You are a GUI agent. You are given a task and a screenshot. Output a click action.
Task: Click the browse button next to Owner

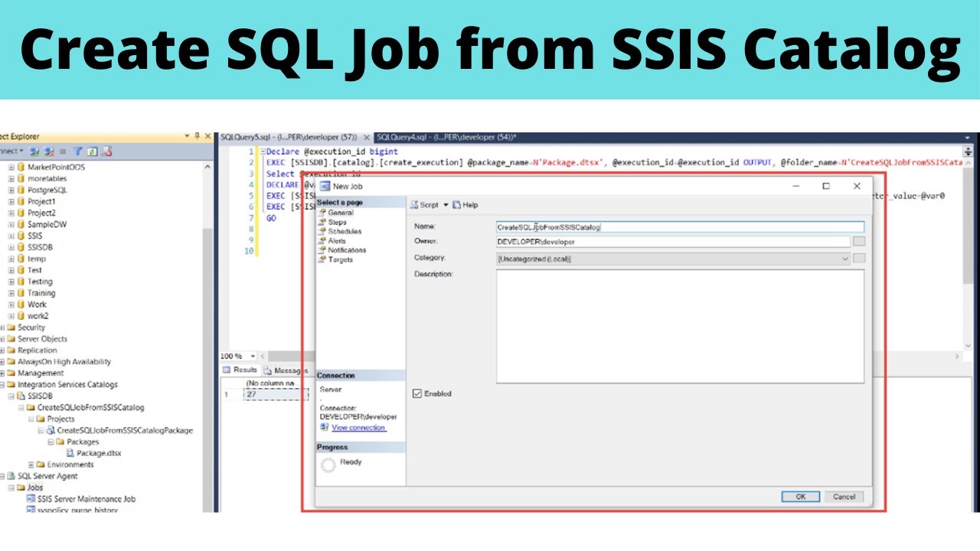pos(859,242)
